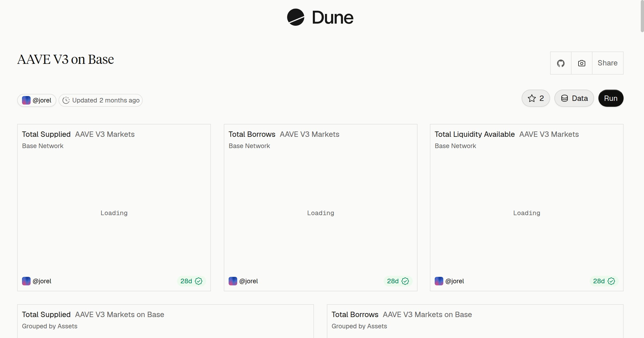Open @jorel avatar in Total Liquidity card footer
The width and height of the screenshot is (644, 338).
pos(439,281)
